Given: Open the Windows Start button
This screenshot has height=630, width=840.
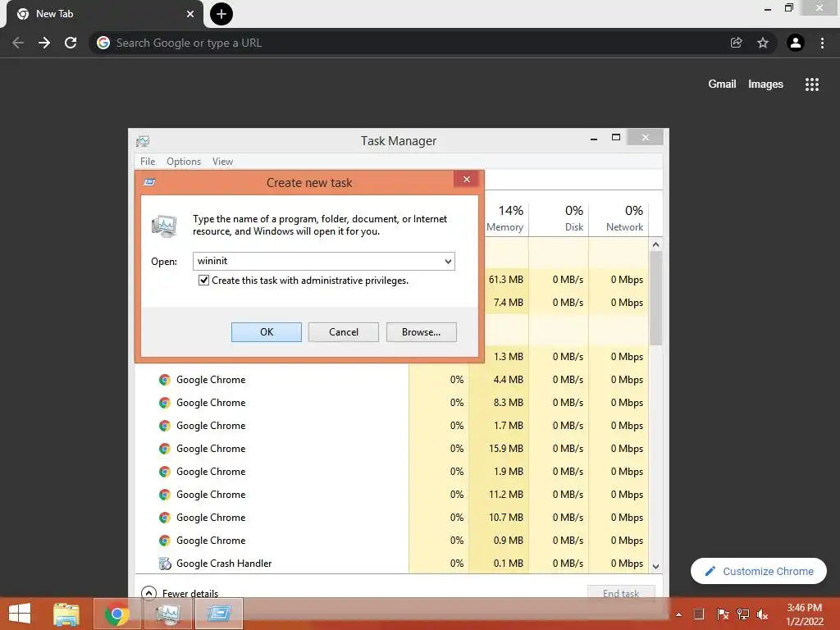Looking at the screenshot, I should tap(20, 614).
